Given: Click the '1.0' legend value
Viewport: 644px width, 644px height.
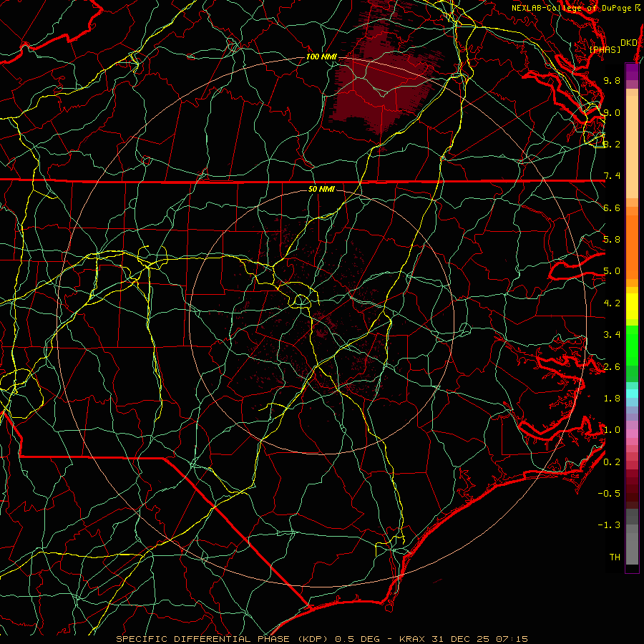Looking at the screenshot, I should 612,430.
